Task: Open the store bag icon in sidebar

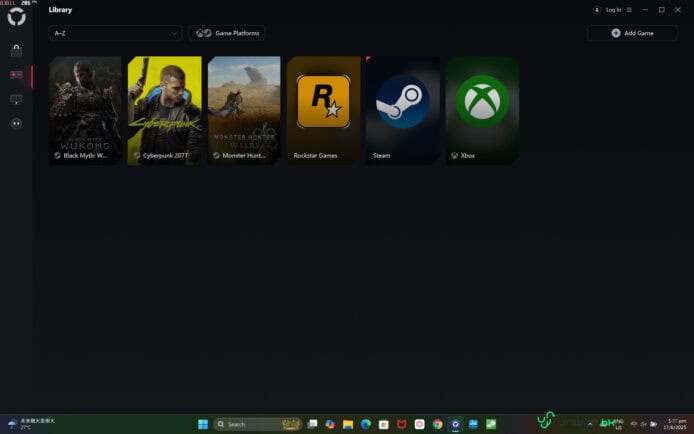Action: coord(16,50)
